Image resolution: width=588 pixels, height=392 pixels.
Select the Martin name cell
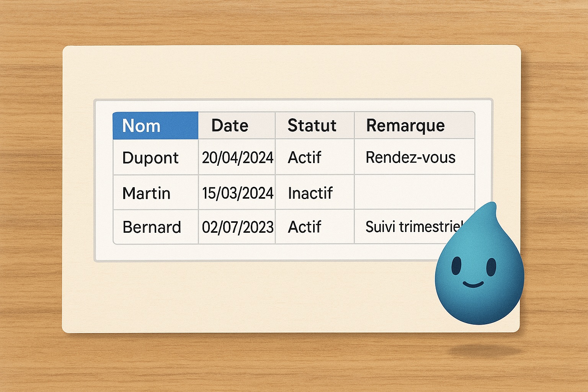point(155,193)
